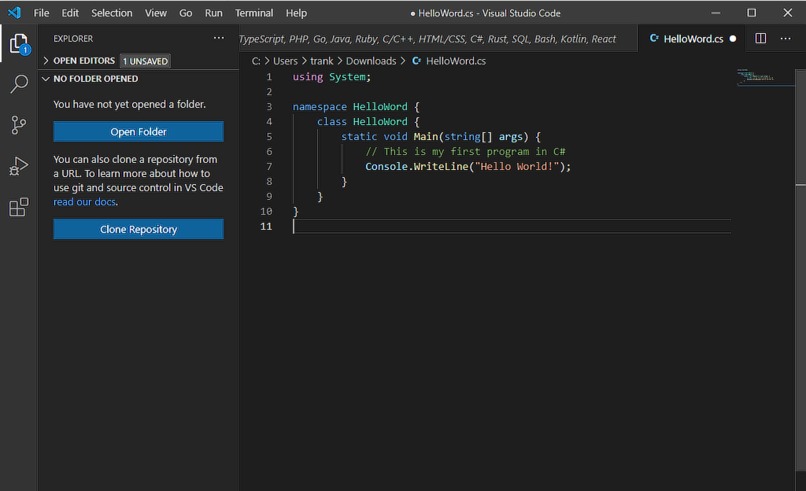Click the HelloWord.cs breadcrumb segment
806x491 pixels.
click(x=456, y=61)
